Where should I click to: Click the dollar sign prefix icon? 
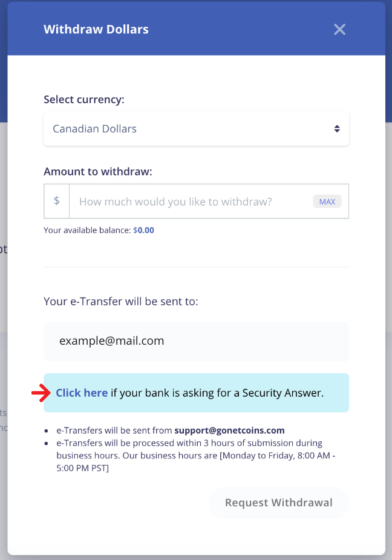click(x=57, y=201)
